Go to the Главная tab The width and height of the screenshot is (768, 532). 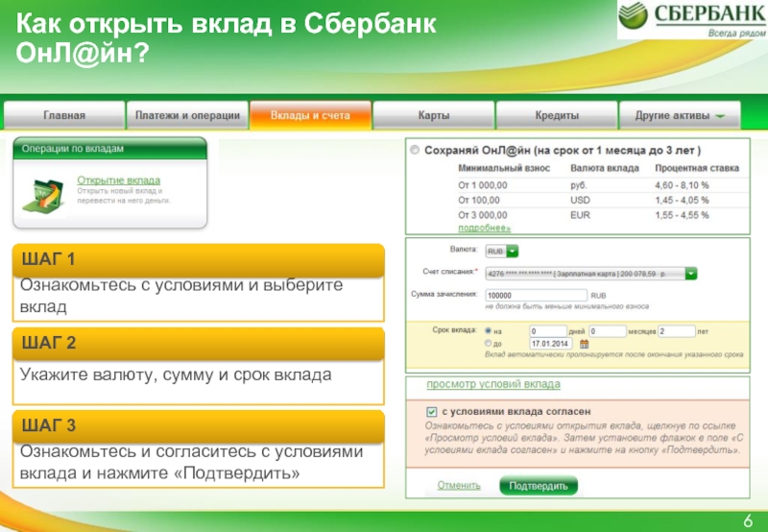pos(64,115)
